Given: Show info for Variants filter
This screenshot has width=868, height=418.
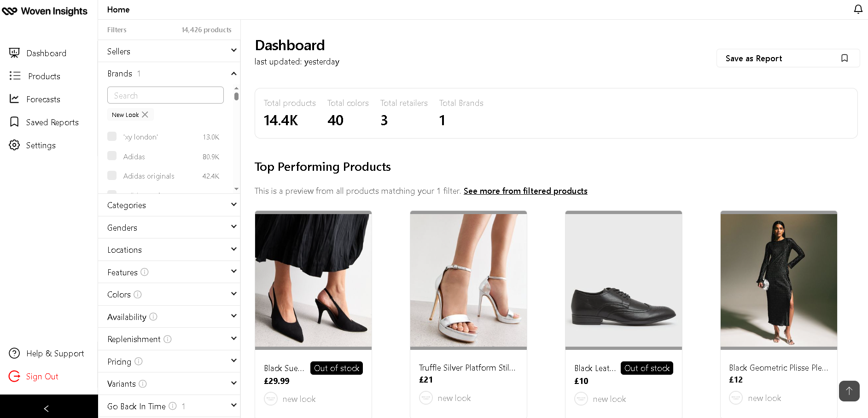Looking at the screenshot, I should pos(143,383).
